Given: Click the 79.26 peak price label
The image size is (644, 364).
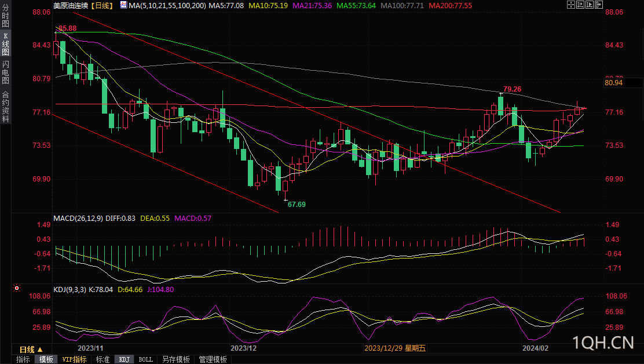Looking at the screenshot, I should (x=512, y=89).
